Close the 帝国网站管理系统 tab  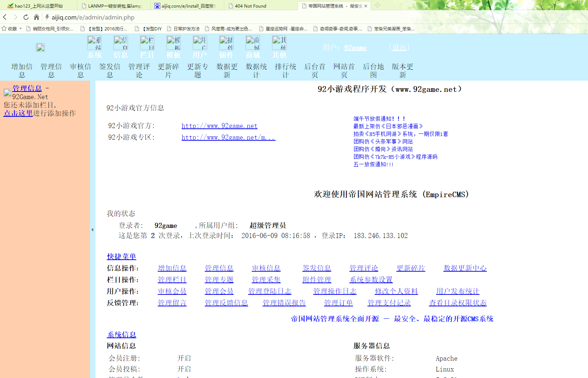(366, 6)
